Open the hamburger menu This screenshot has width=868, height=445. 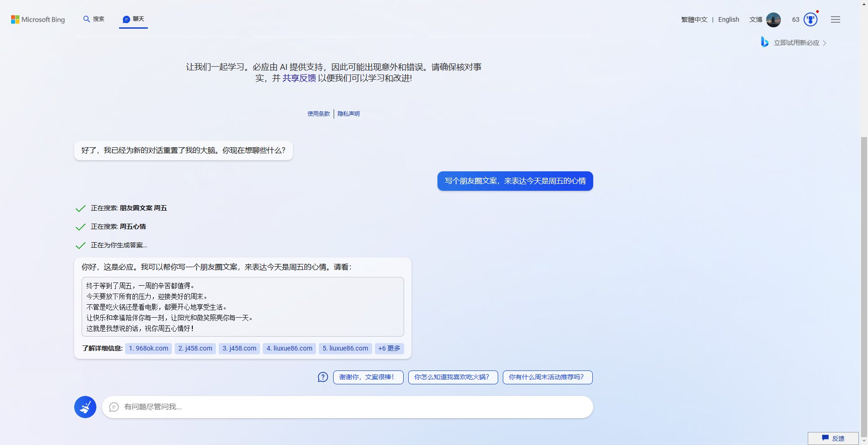point(835,19)
